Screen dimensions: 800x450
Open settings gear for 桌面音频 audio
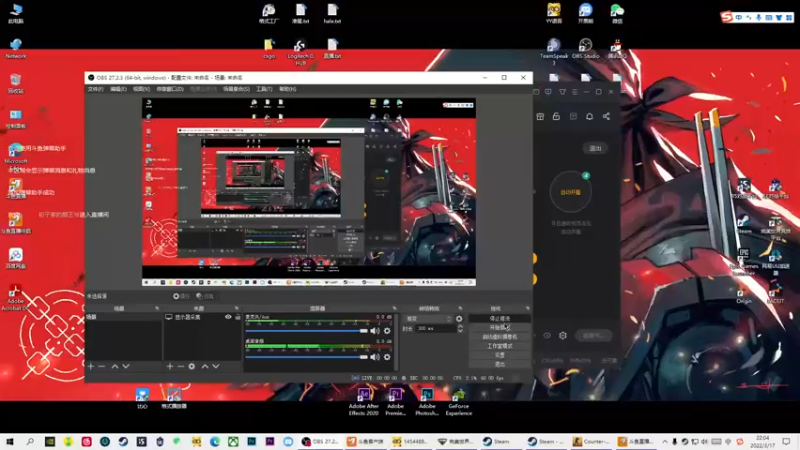click(387, 357)
